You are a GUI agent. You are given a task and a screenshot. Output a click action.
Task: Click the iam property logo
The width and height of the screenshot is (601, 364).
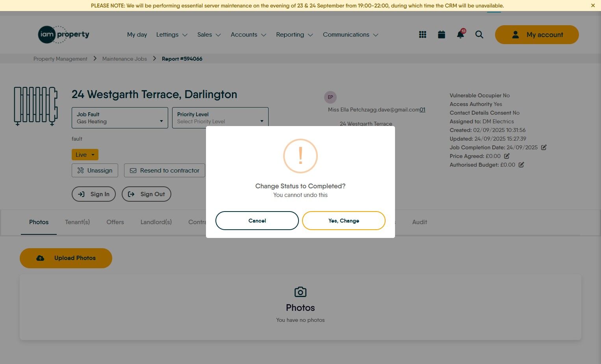point(64,35)
